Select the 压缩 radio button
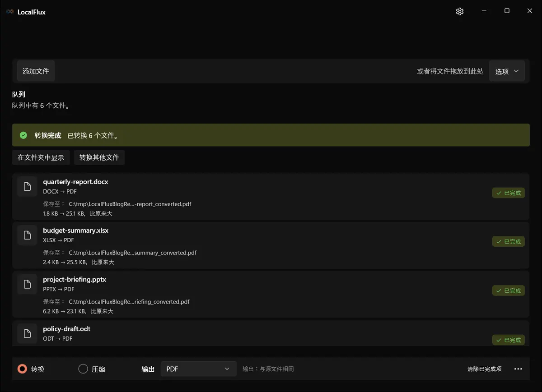This screenshot has height=392, width=542. tap(83, 369)
